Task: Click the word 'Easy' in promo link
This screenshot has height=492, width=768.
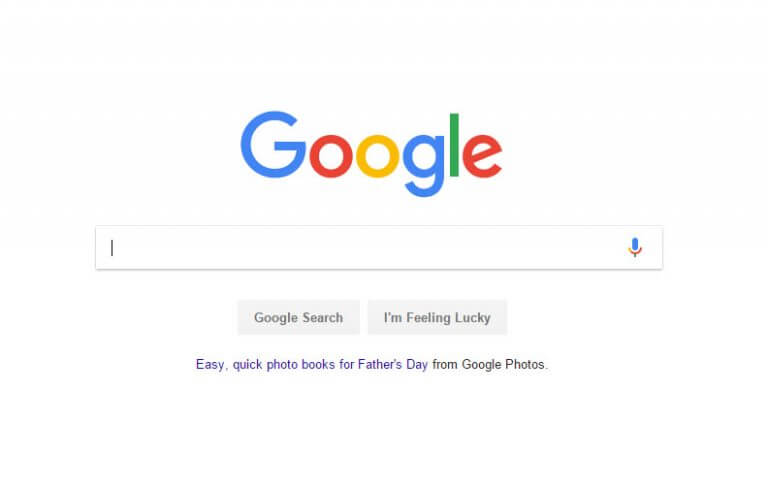Action: point(210,365)
